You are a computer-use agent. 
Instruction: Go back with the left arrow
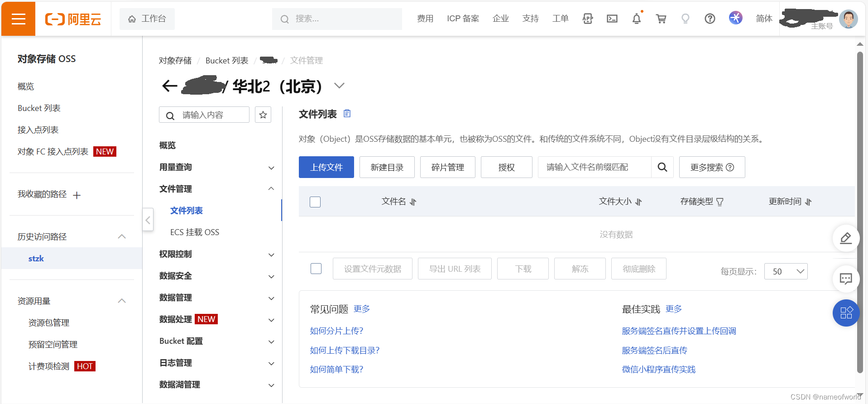tap(170, 86)
